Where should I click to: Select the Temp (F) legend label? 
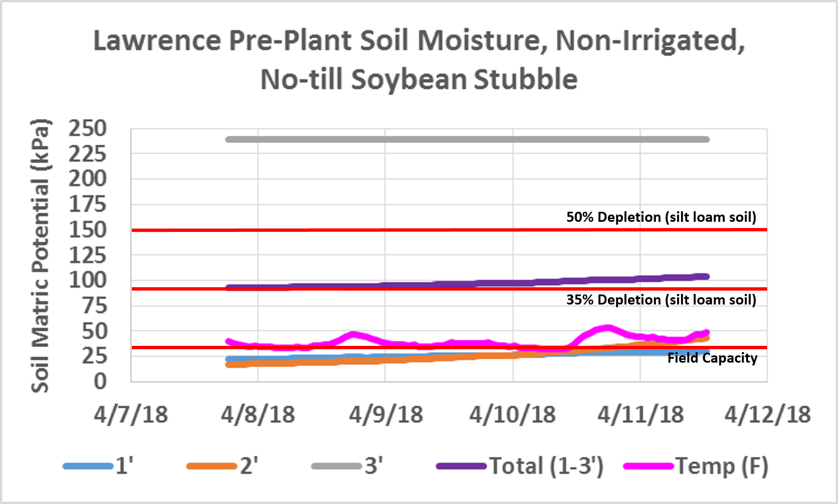(x=722, y=466)
